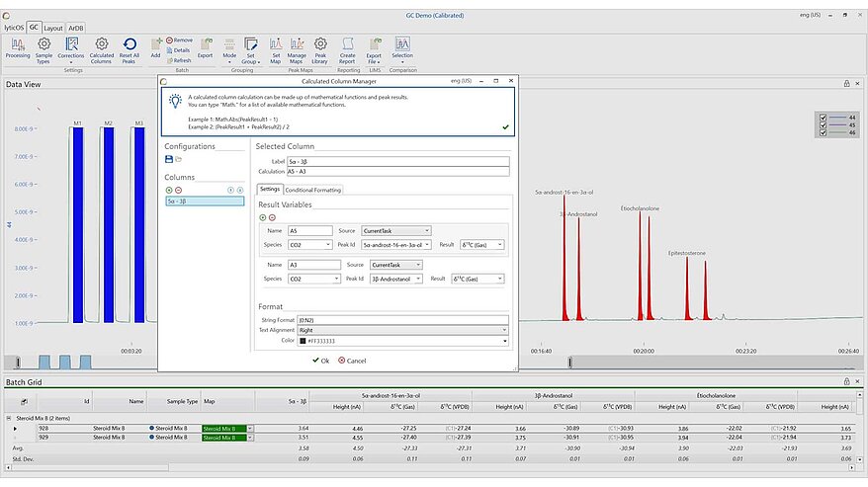The height and width of the screenshot is (487, 868).
Task: Expand the Source dropdown for variable A5
Action: click(x=396, y=230)
